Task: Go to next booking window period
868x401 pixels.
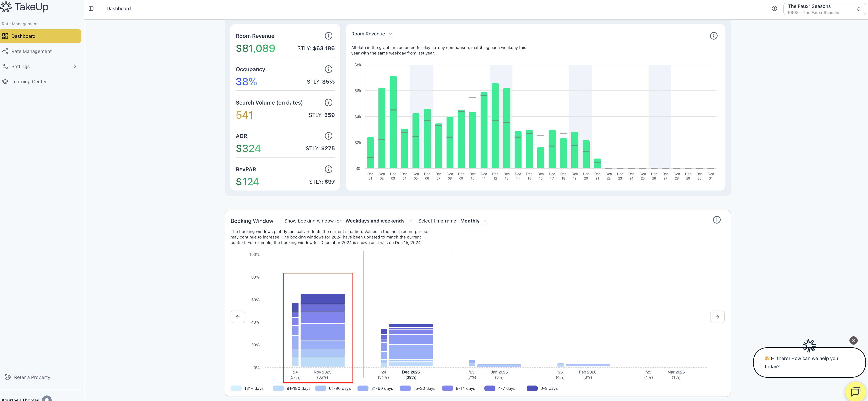Action: click(717, 317)
